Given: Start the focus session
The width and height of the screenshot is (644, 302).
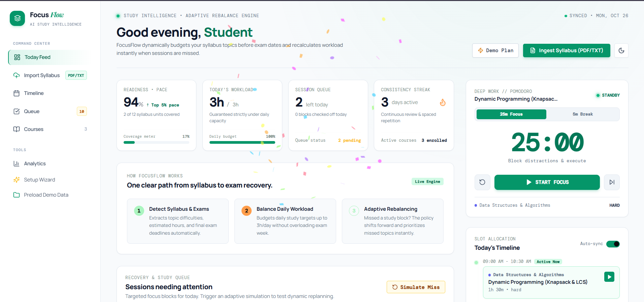Looking at the screenshot, I should tap(547, 182).
